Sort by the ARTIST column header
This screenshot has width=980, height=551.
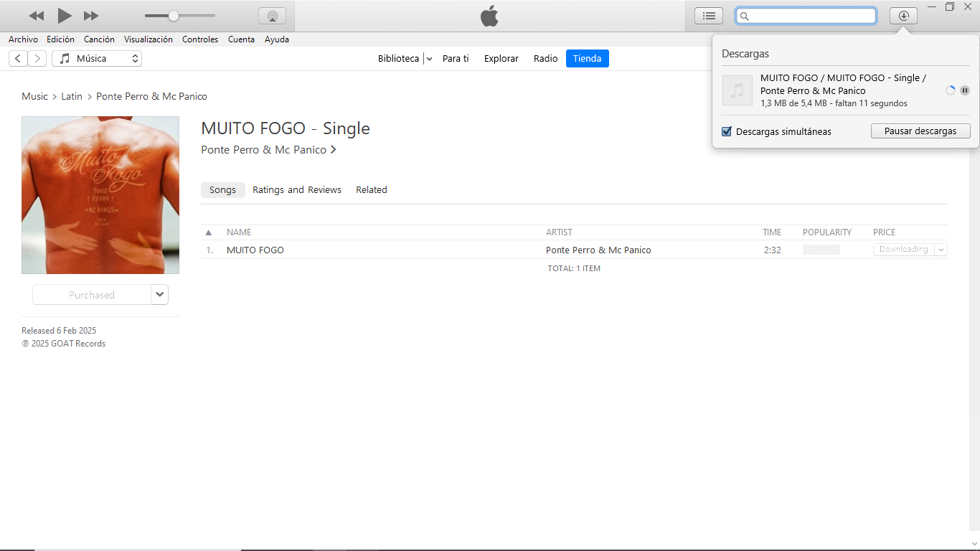(560, 232)
